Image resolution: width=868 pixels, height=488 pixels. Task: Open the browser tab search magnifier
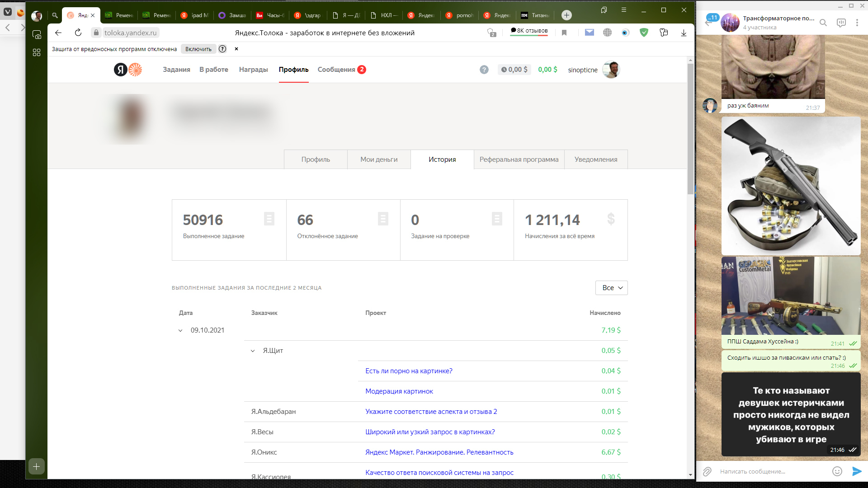click(55, 15)
